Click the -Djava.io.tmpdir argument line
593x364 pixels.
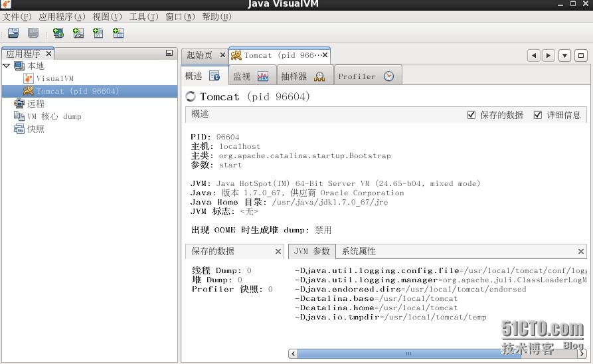click(390, 317)
